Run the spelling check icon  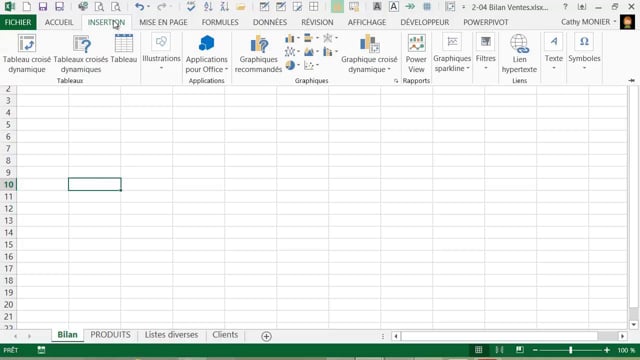pyautogui.click(x=191, y=7)
